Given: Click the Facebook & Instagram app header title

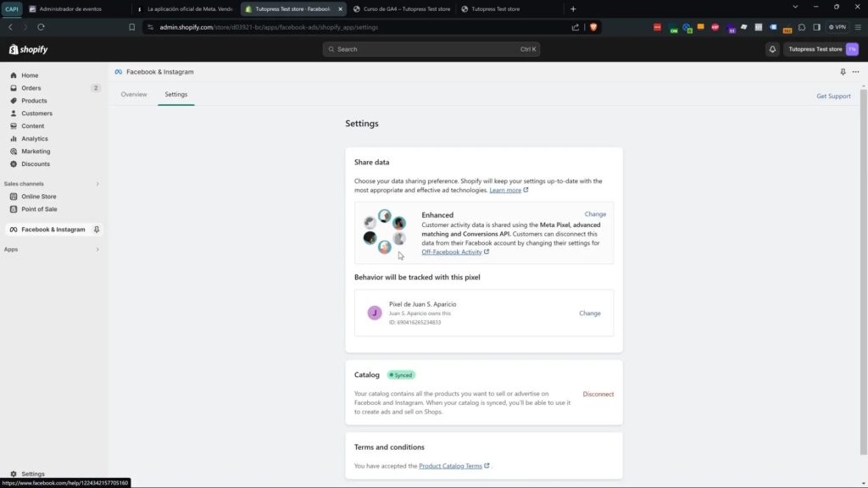Looking at the screenshot, I should [160, 72].
